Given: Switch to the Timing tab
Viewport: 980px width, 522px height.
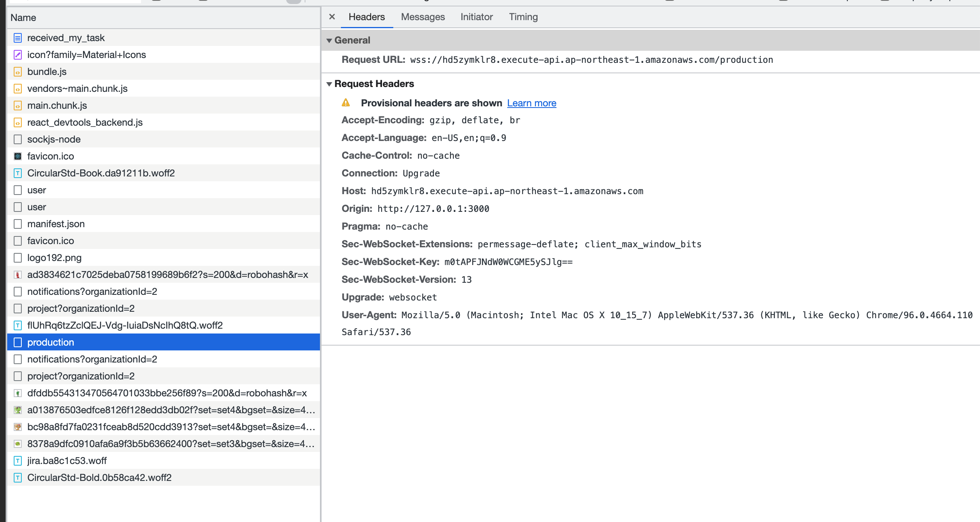Looking at the screenshot, I should point(523,17).
